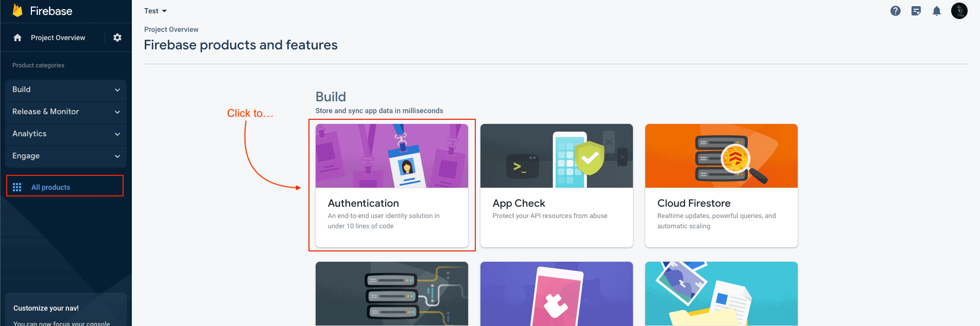Screen dimensions: 980x326
Task: Click the Project Overview breadcrumb link
Action: pos(171,29)
